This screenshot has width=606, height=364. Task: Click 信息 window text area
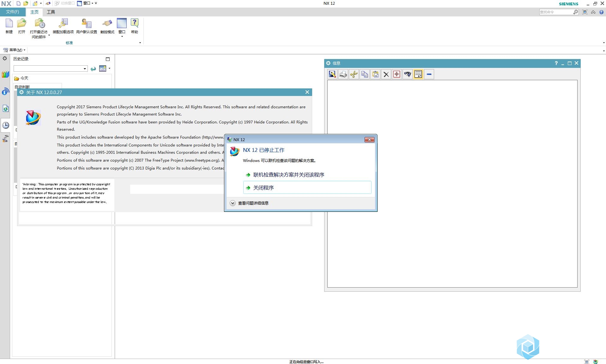click(x=452, y=184)
